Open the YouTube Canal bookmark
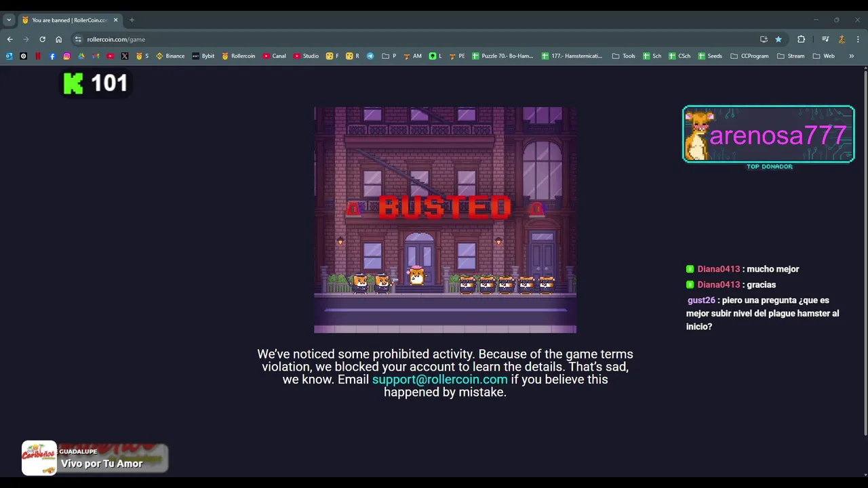 click(275, 56)
